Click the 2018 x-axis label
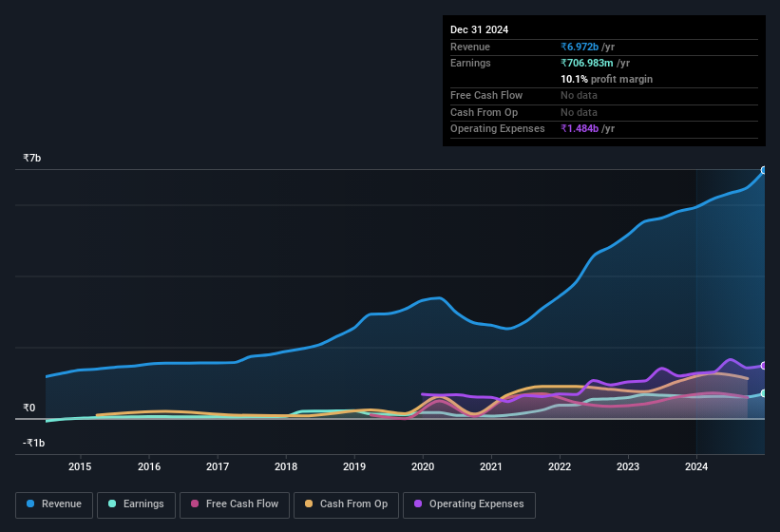 tap(286, 466)
